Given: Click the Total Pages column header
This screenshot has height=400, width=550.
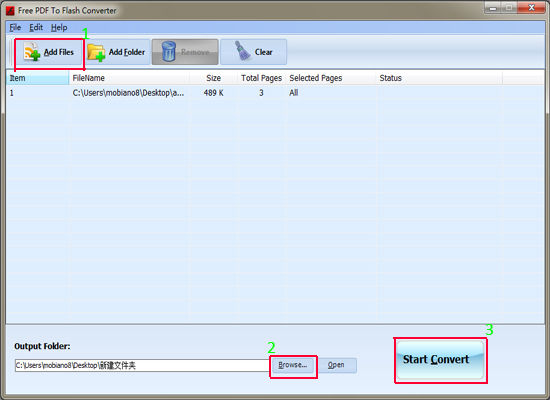Looking at the screenshot, I should pos(261,78).
